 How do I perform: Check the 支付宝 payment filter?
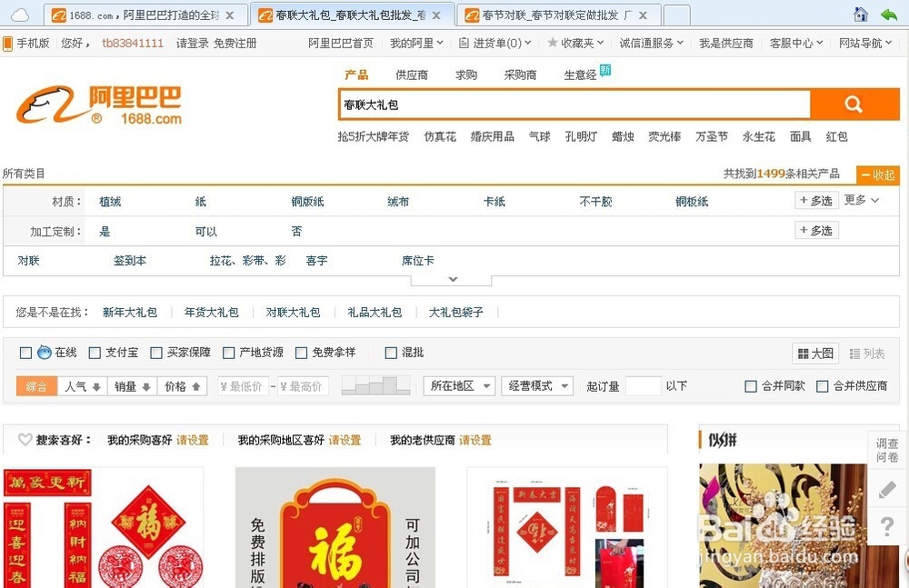pos(95,353)
